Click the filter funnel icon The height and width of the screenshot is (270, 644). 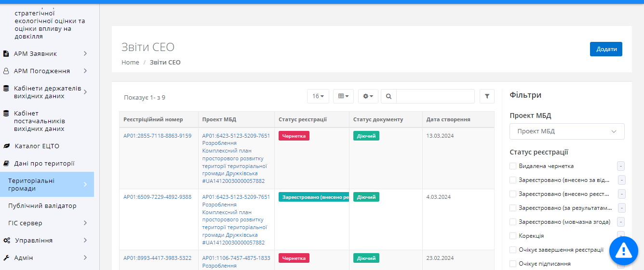pyautogui.click(x=487, y=96)
